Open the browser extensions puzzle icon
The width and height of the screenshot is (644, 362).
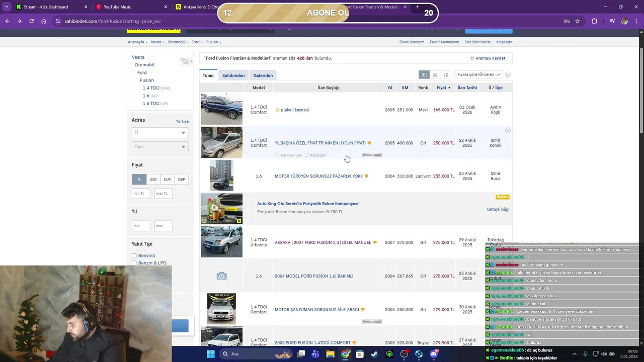594,21
